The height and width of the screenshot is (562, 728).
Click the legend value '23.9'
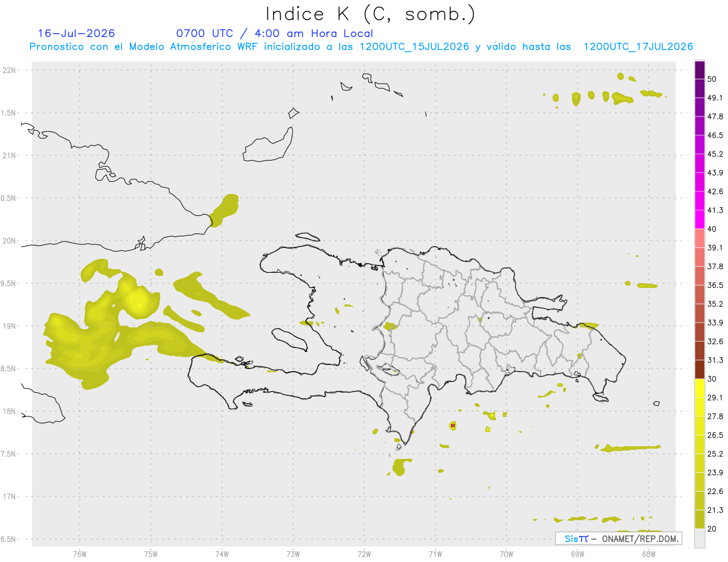[x=715, y=472]
